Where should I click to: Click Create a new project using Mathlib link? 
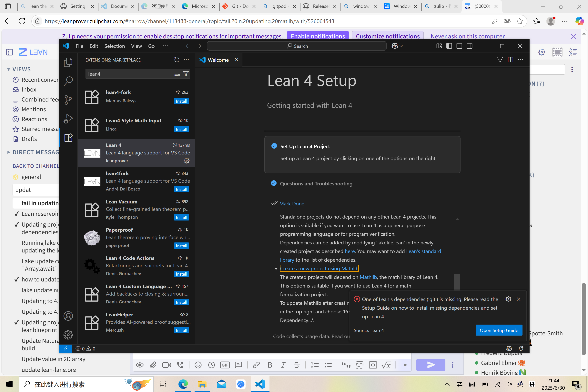click(x=319, y=269)
